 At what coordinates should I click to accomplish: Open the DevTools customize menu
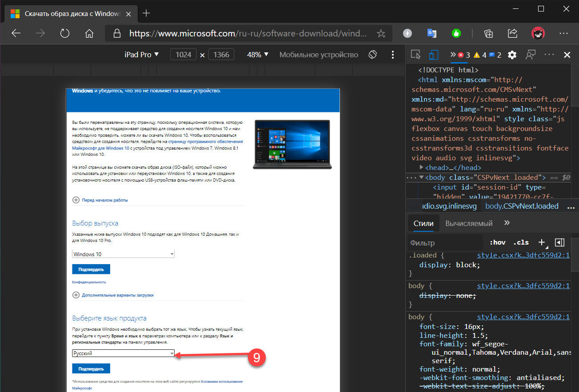click(549, 55)
